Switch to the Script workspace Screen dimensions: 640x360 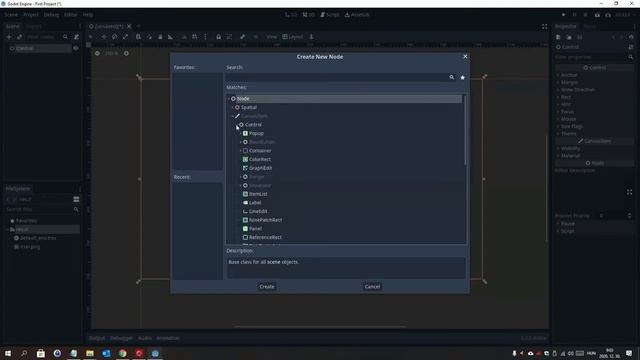(330, 15)
